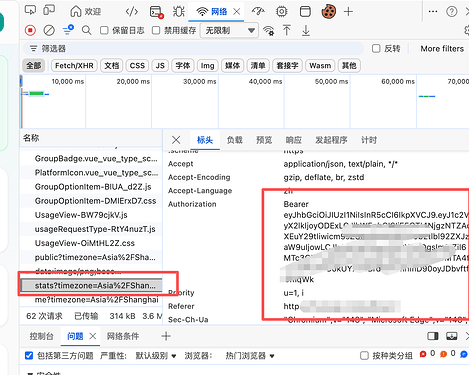This screenshot has width=469, height=375.
Task: Filter by Img requests
Action: [207, 65]
